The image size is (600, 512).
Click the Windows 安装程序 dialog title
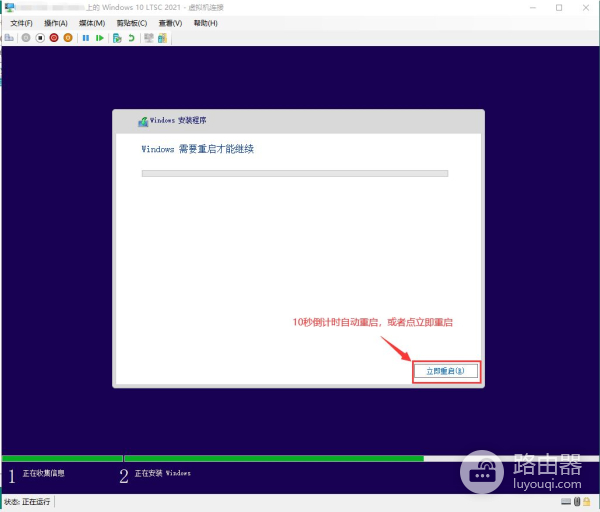178,121
